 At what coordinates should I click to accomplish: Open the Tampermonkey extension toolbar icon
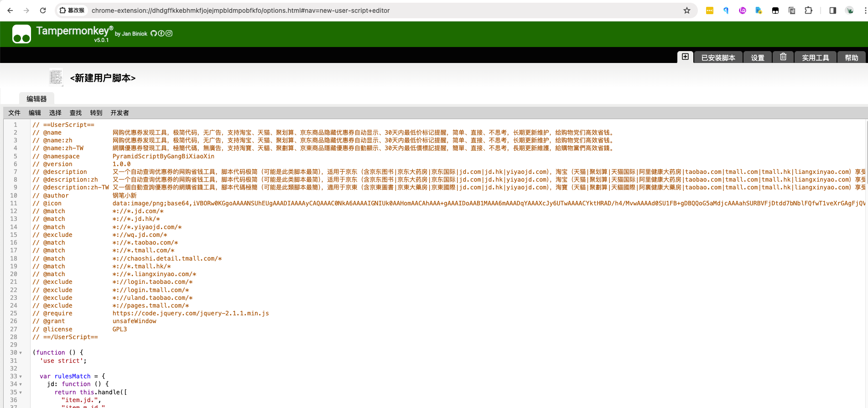775,10
